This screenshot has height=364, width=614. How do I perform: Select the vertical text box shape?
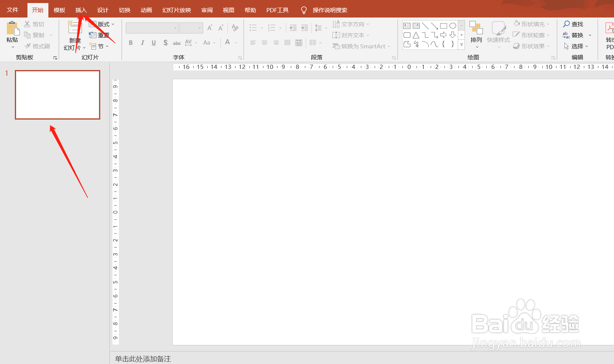coord(416,26)
